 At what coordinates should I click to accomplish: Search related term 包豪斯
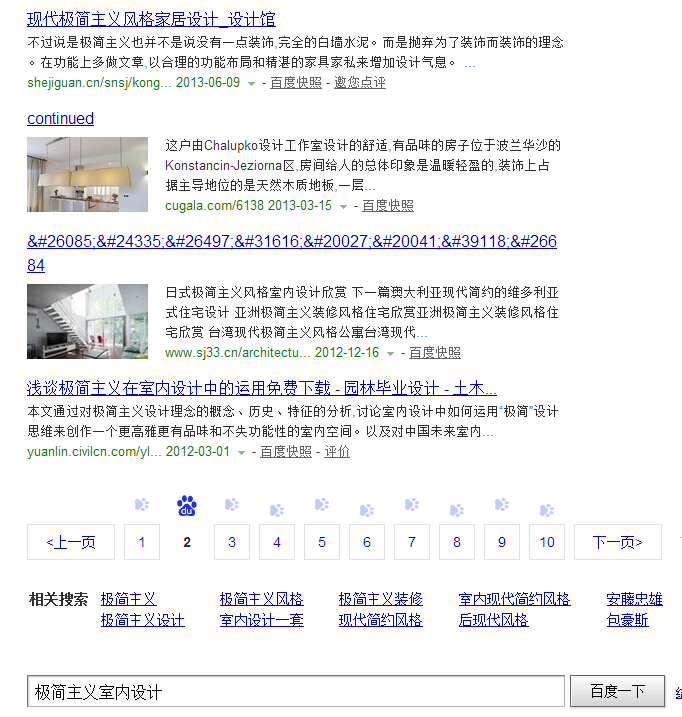pyautogui.click(x=628, y=621)
